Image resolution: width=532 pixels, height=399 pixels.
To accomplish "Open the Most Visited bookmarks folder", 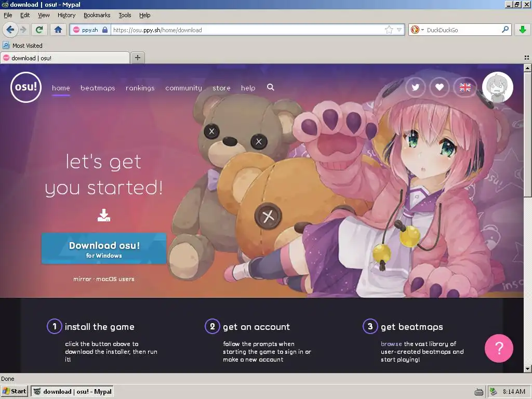I will point(22,46).
